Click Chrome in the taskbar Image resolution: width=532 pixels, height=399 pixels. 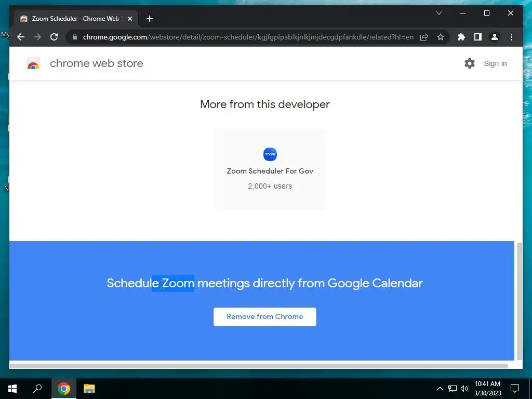tap(64, 389)
